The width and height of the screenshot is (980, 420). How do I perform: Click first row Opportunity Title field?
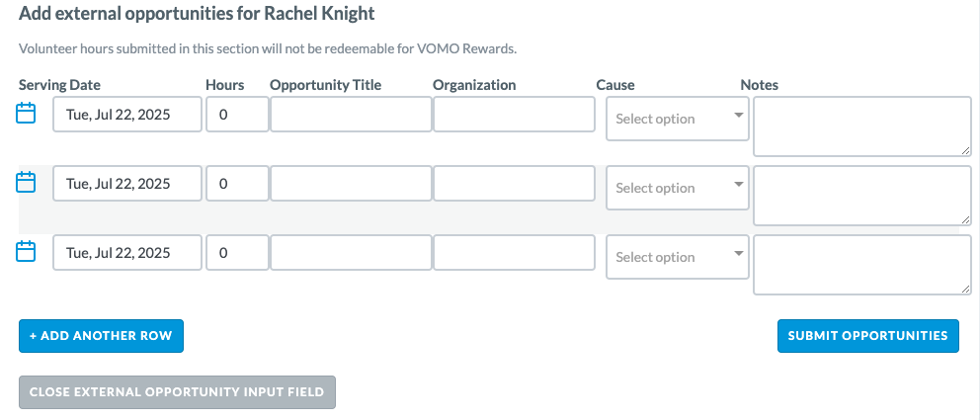pos(351,115)
